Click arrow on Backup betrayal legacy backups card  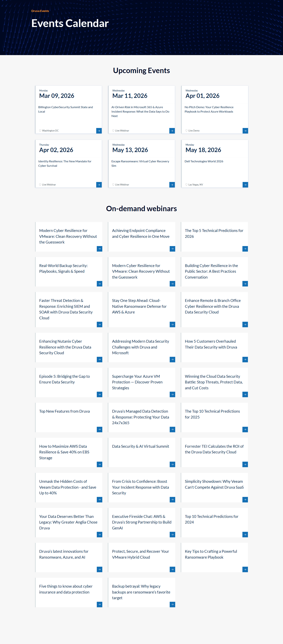172,605
